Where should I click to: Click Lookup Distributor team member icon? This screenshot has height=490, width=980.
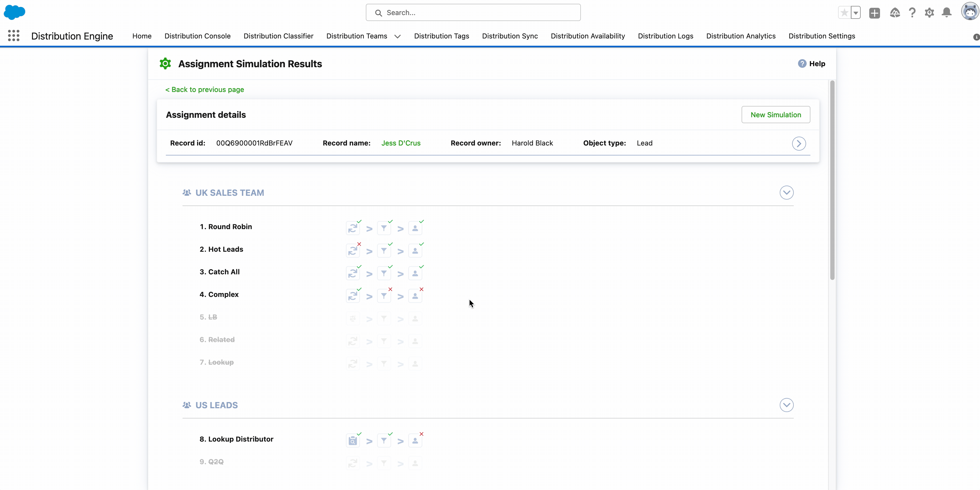click(415, 441)
